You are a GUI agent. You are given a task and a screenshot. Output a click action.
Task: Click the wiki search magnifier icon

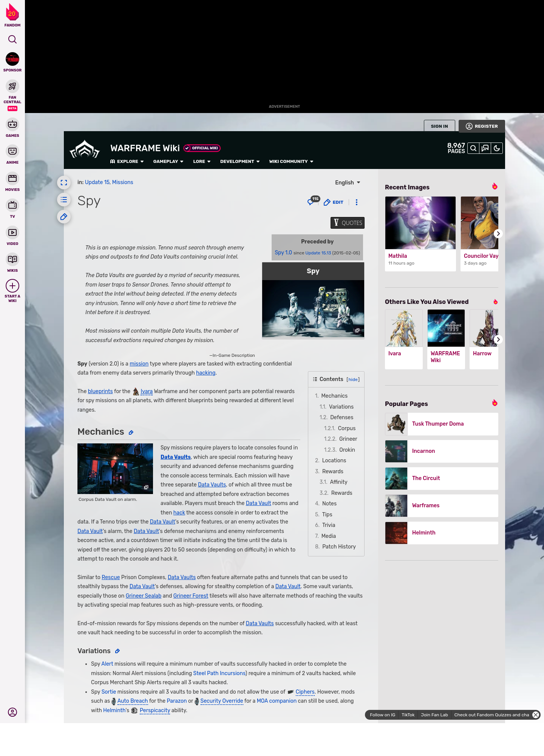coord(473,148)
